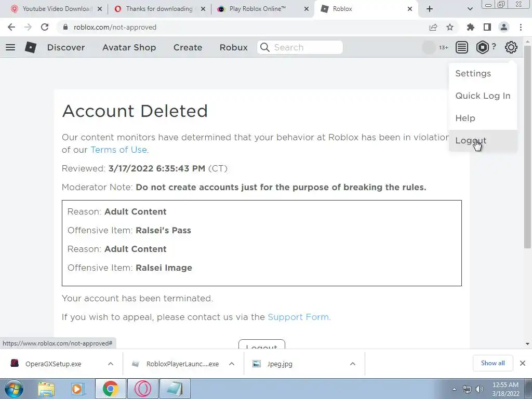Viewport: 532px width, 399px height.
Task: Click the user avatar next to 13+
Action: pyautogui.click(x=429, y=47)
